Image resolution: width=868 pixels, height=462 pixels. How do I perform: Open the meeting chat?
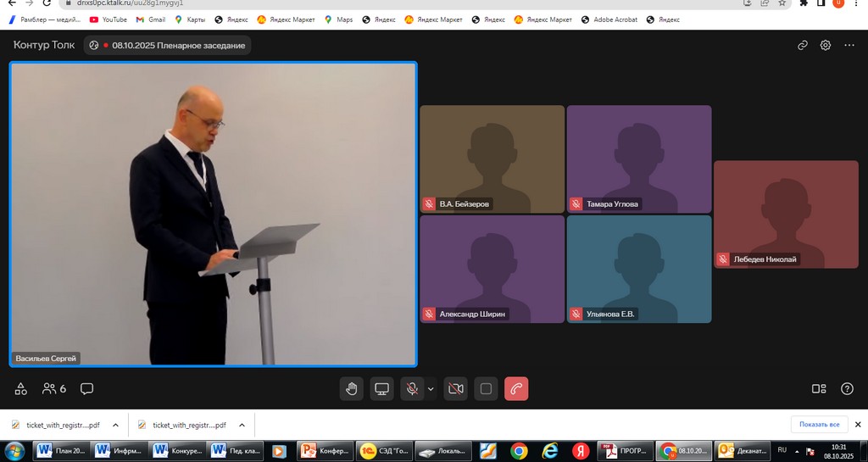[x=86, y=389]
